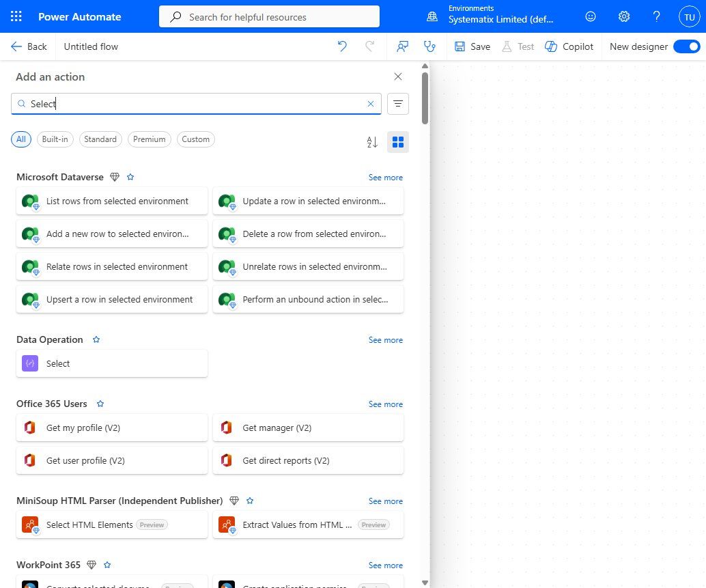Open the Copilot pane
Image resolution: width=706 pixels, height=588 pixels.
[569, 46]
